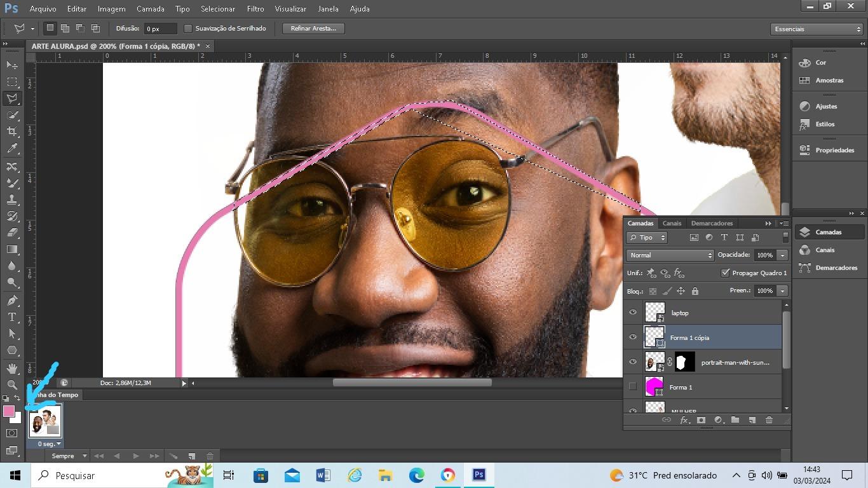Viewport: 868px width, 488px height.
Task: Lock layer position
Action: [x=681, y=291]
